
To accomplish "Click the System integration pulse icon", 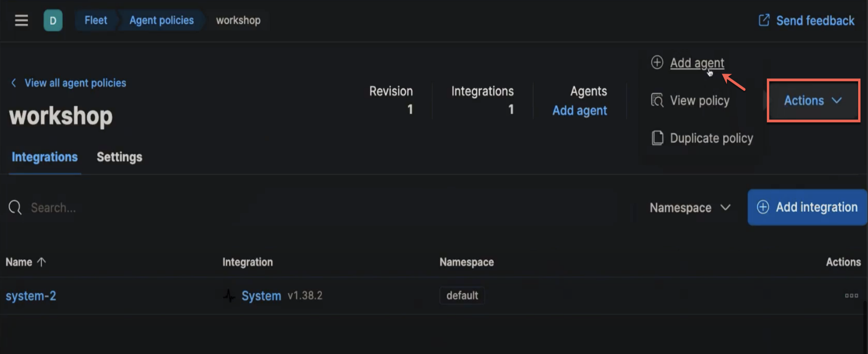I will point(229,295).
